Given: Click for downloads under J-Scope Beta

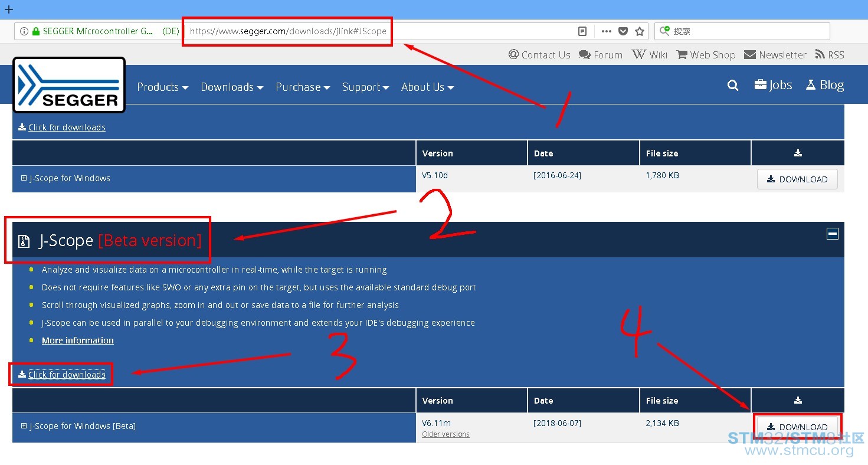Looking at the screenshot, I should click(x=62, y=375).
